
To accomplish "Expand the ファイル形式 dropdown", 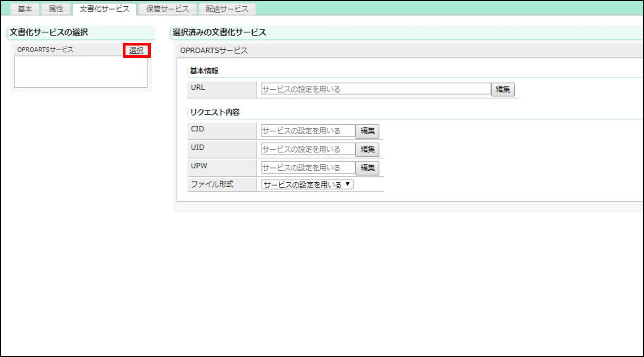I will point(307,185).
